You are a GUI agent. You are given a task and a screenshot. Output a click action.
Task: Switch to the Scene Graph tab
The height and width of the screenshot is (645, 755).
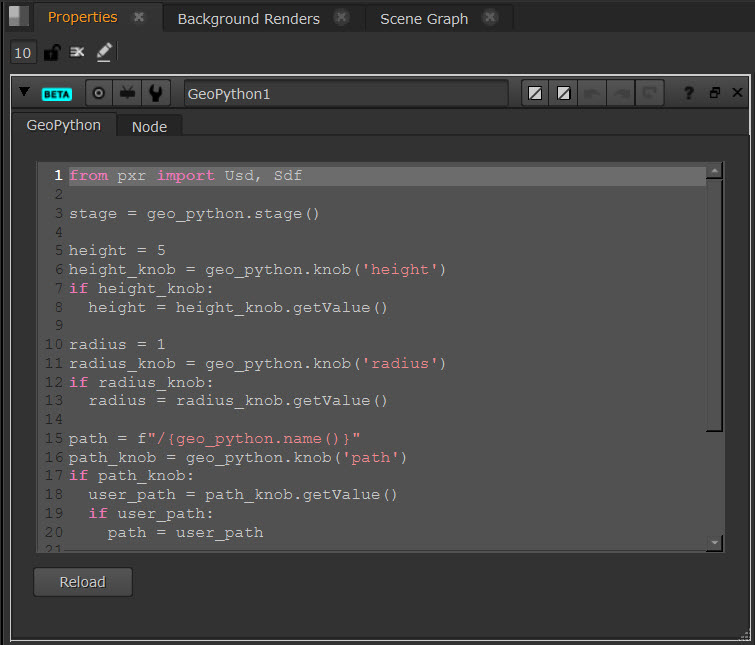424,18
